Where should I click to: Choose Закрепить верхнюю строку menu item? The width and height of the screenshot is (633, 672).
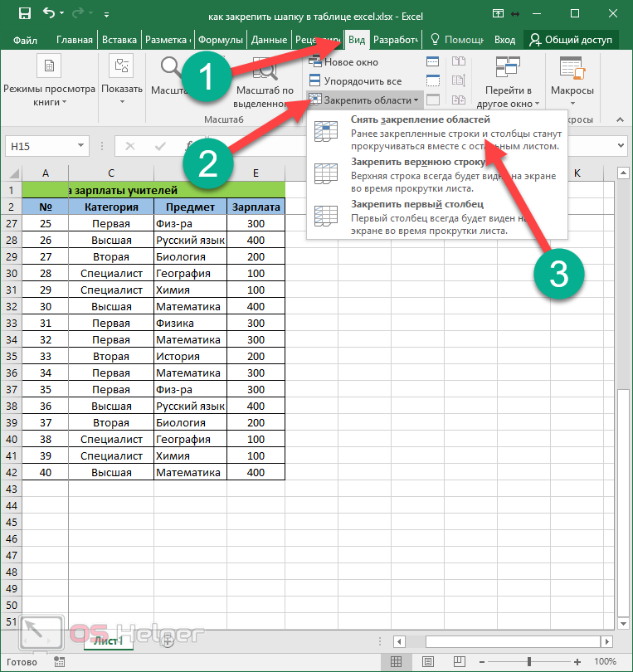click(x=437, y=174)
